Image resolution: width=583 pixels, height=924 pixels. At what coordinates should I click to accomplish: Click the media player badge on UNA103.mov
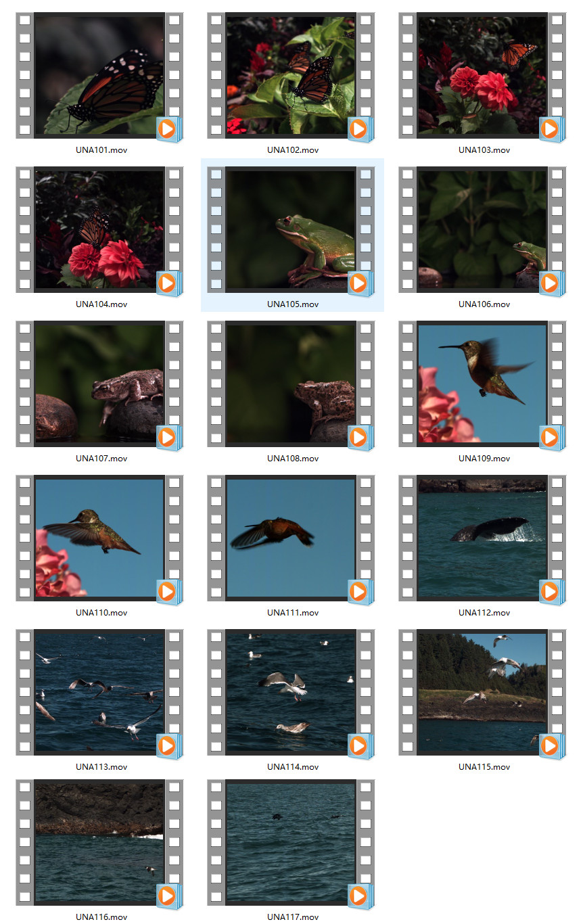click(552, 129)
